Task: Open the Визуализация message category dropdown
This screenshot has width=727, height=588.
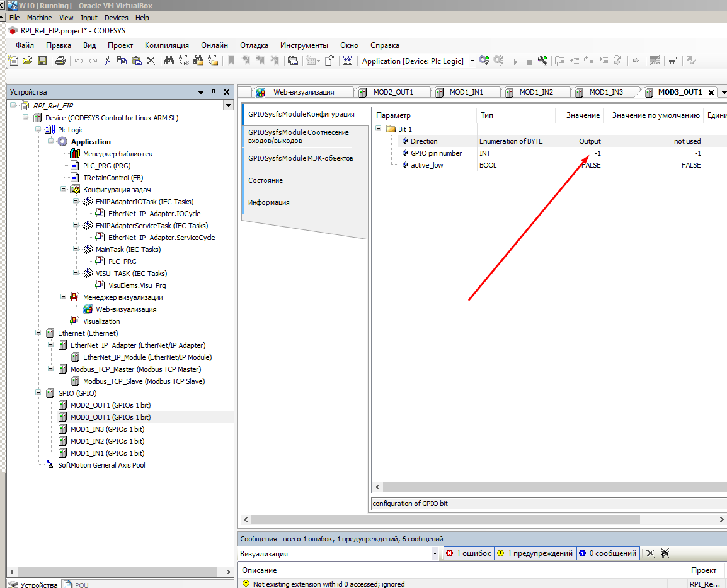Action: (x=435, y=553)
